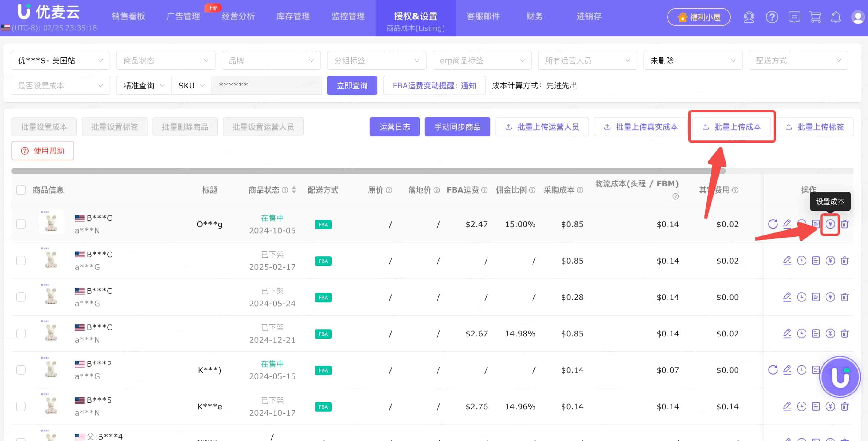Screen dimensions: 868x441
Task: Open the history clock icon for 2025-02-17 row
Action: pyautogui.click(x=802, y=260)
